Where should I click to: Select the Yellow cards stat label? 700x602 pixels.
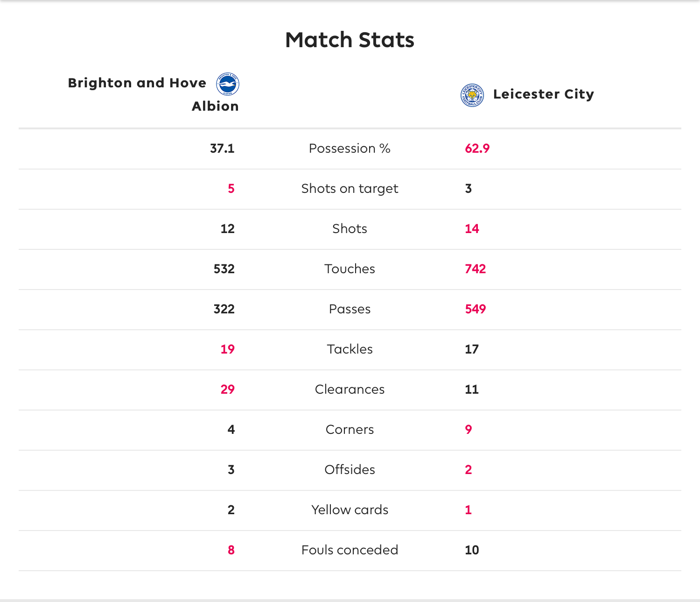coord(350,510)
